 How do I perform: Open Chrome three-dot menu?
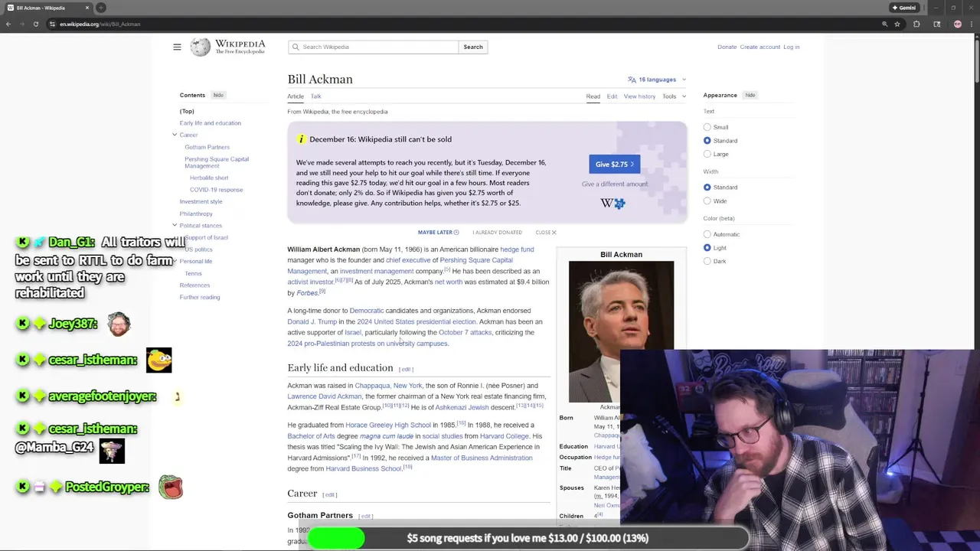pos(972,24)
